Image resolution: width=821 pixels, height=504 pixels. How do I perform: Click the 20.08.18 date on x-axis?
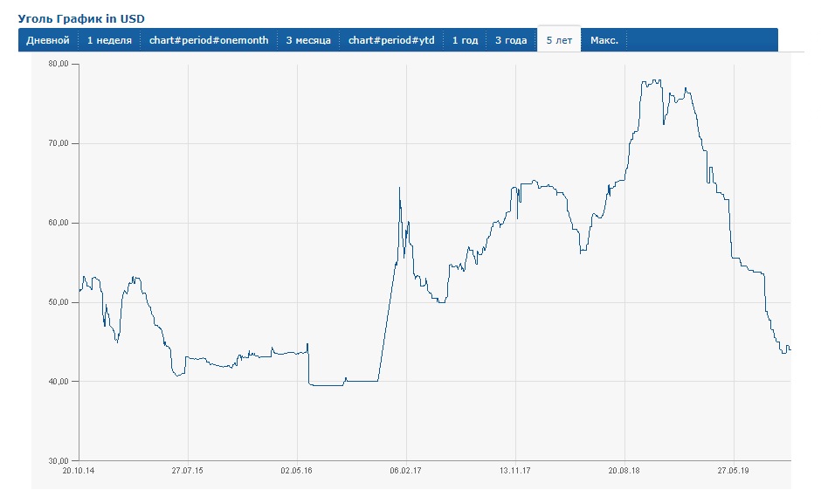click(x=624, y=470)
